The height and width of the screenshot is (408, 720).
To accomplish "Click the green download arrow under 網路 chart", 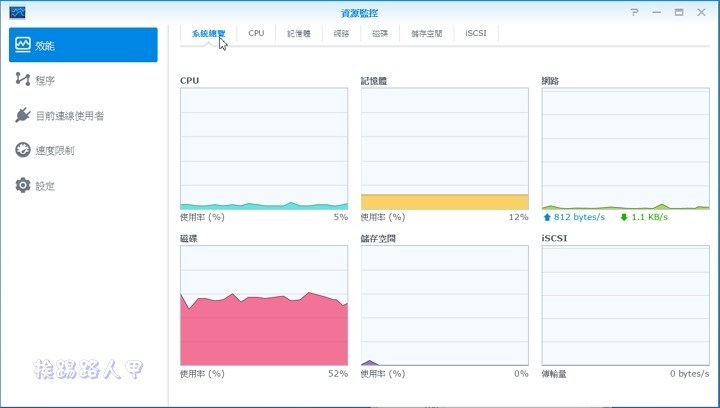I will click(624, 217).
